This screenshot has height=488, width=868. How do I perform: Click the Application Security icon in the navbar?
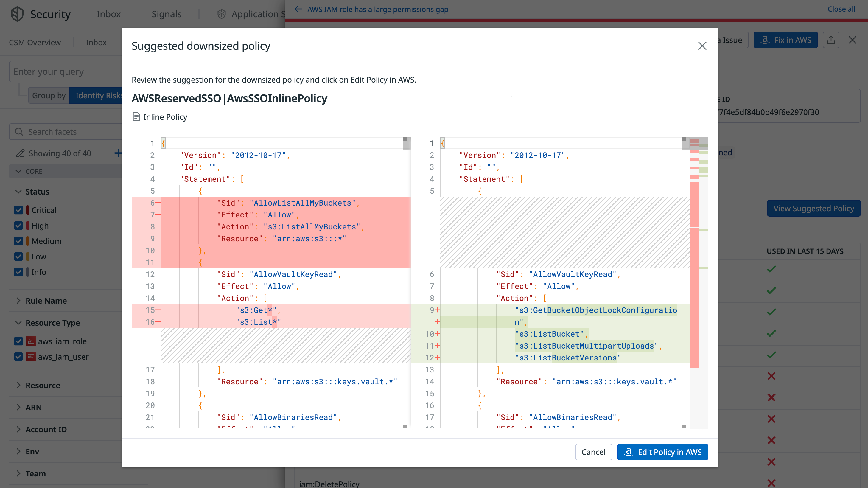click(x=221, y=14)
